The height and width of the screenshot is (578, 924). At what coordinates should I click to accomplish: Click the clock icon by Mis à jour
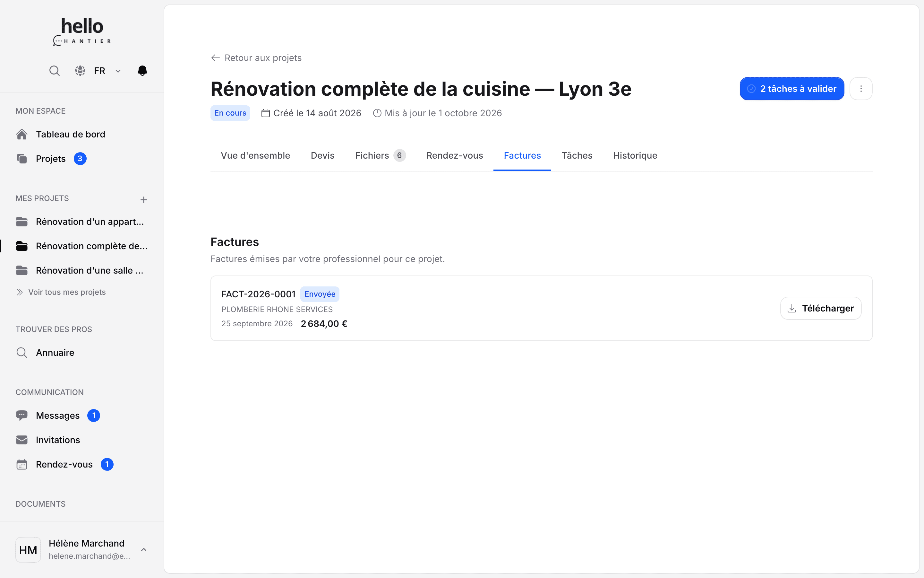pos(377,113)
